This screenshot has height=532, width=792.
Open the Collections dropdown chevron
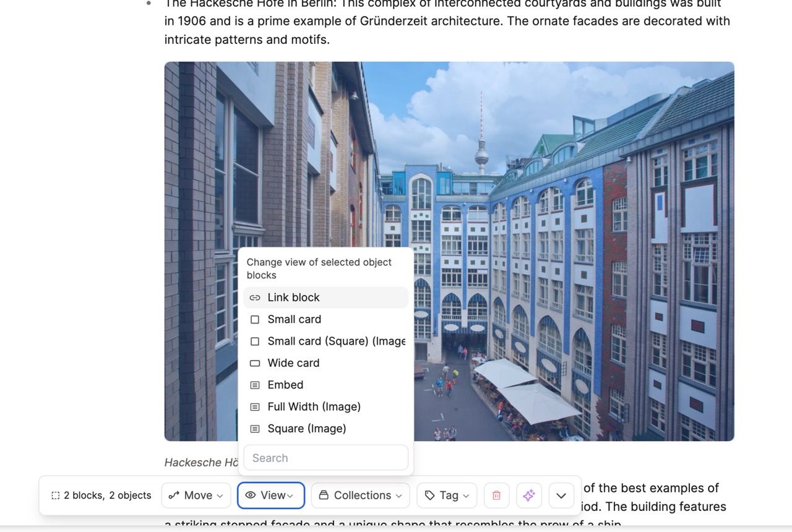(x=398, y=496)
